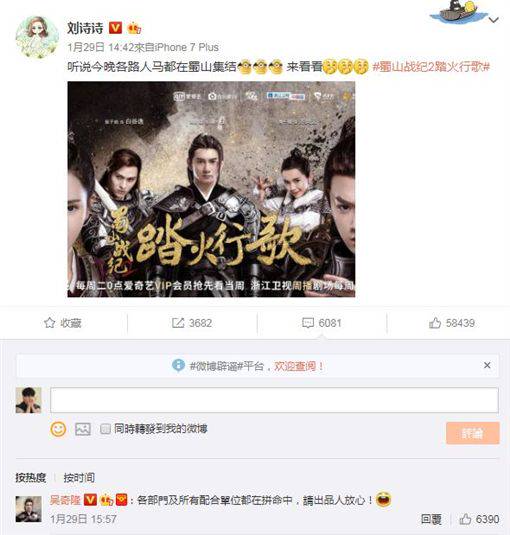Like 吴奇隆's comment with thumbs-up 6390
Image resolution: width=510 pixels, height=535 pixels.
tap(465, 519)
